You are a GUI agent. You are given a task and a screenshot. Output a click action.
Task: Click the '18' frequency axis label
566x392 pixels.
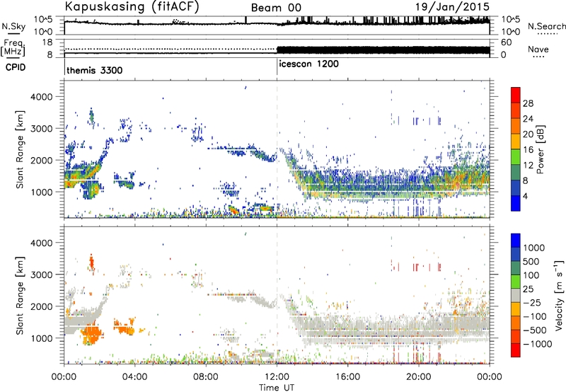pyautogui.click(x=47, y=42)
